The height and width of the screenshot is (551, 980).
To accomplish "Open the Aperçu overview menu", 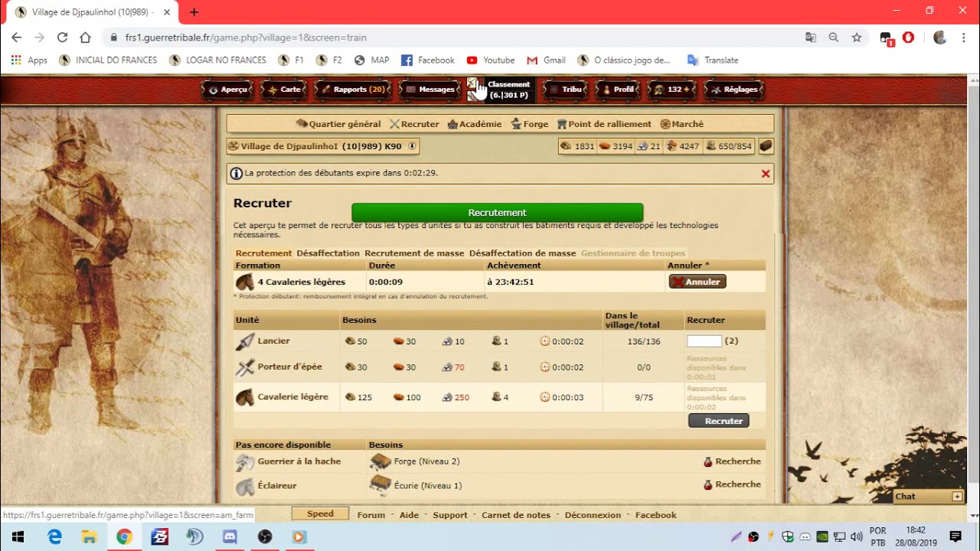I will tap(227, 90).
